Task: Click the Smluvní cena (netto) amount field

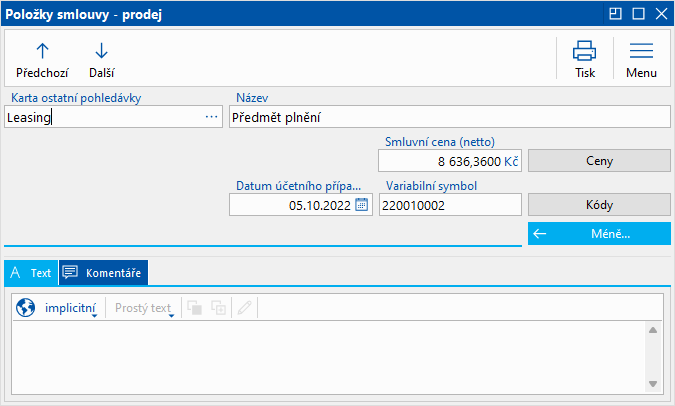Action: coord(450,161)
